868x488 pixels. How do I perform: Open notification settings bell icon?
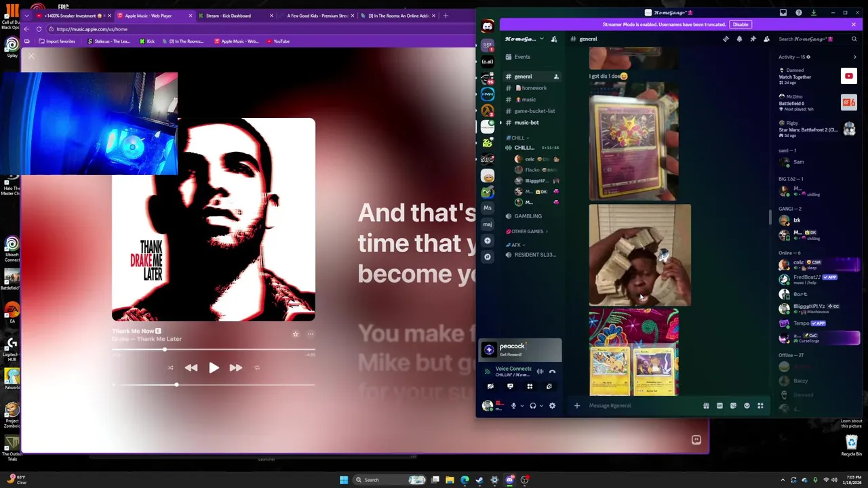pyautogui.click(x=739, y=39)
